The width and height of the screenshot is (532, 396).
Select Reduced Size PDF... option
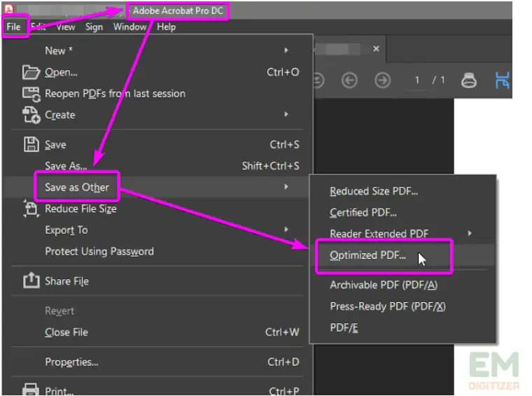click(374, 191)
